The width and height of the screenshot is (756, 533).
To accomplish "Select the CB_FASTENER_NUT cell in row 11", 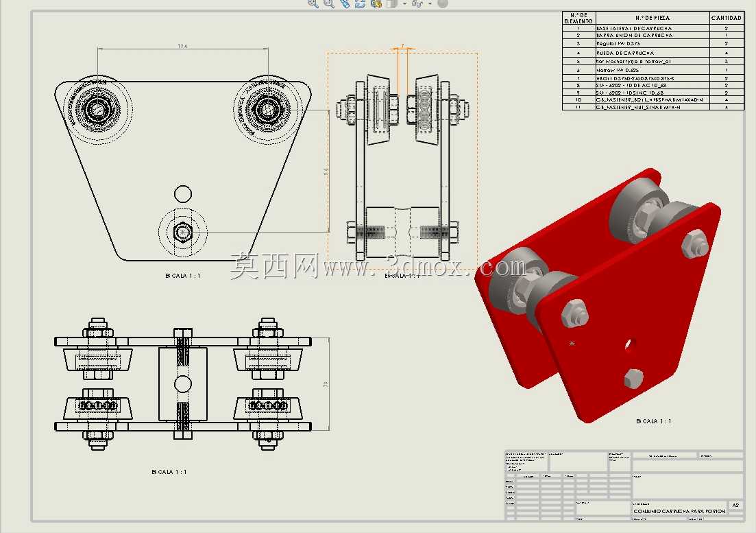I will [x=653, y=107].
